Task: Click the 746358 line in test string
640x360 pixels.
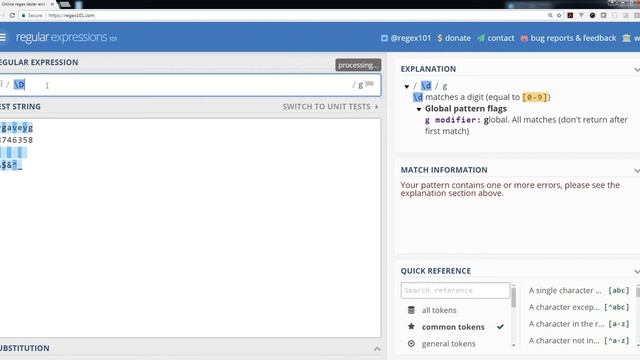Action: [x=16, y=140]
